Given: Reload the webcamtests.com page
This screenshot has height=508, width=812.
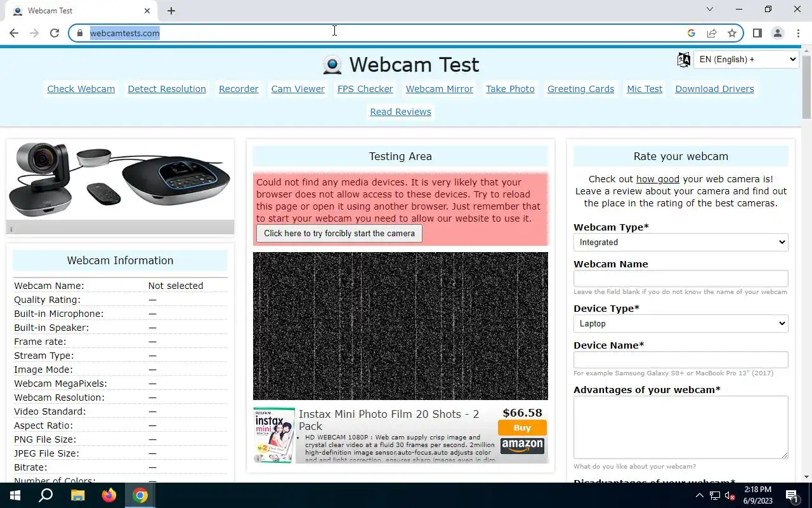Looking at the screenshot, I should click(x=55, y=33).
